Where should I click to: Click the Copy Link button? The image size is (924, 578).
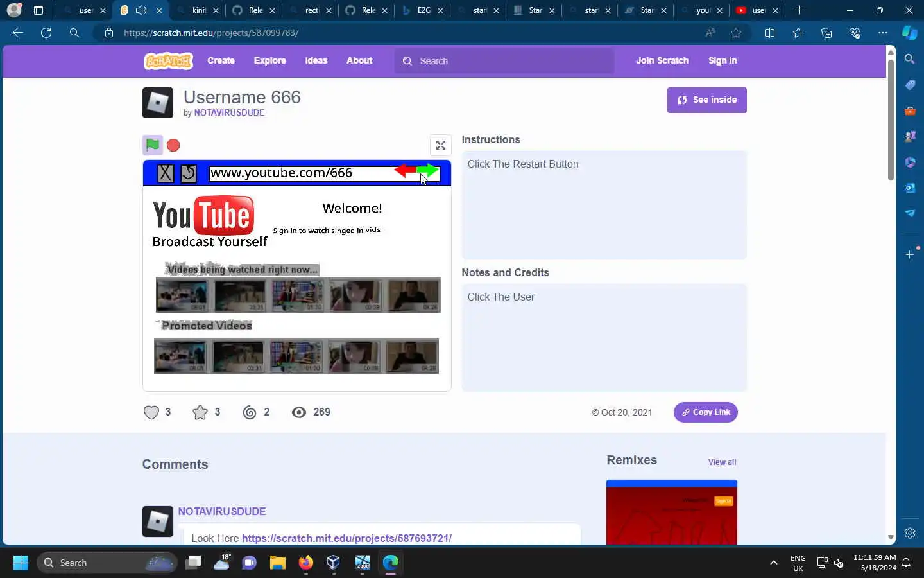click(x=706, y=412)
